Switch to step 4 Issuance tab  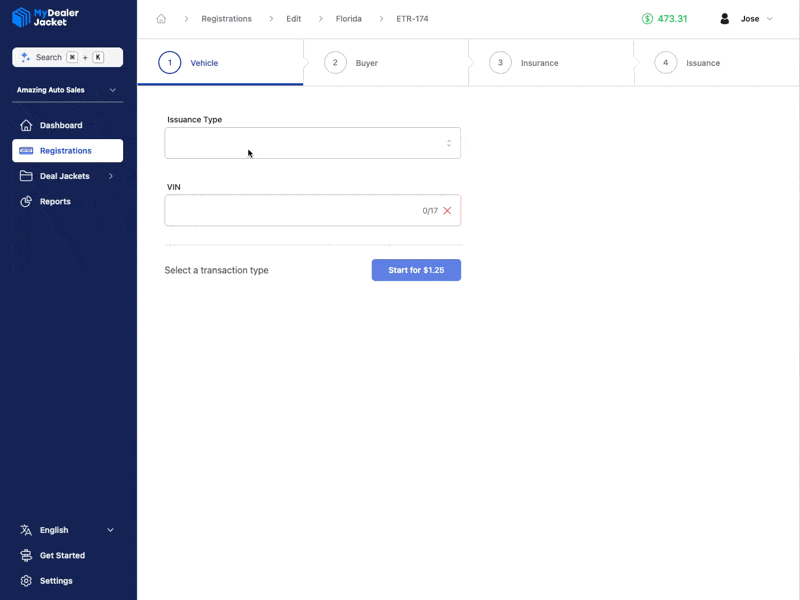[702, 63]
